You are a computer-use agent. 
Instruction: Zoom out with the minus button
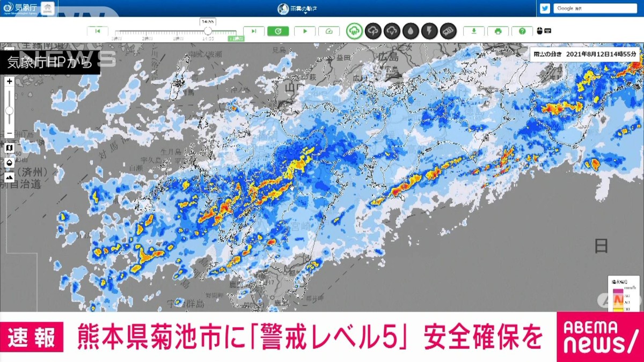(x=10, y=132)
